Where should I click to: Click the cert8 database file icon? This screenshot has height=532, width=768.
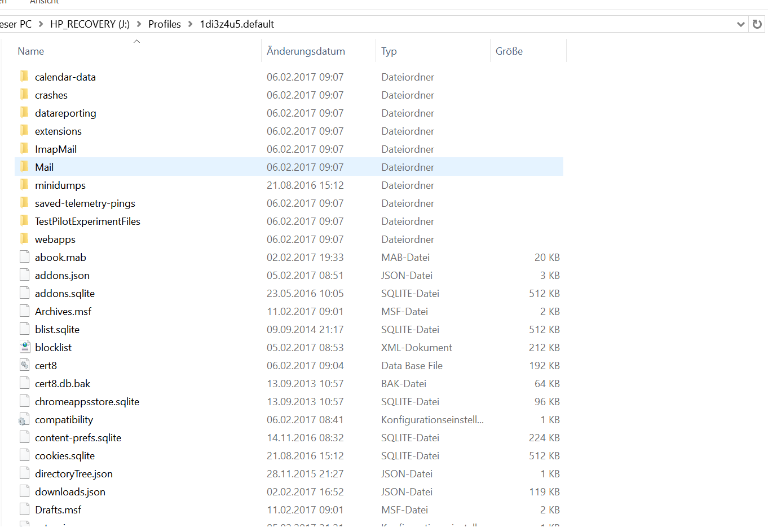[24, 365]
